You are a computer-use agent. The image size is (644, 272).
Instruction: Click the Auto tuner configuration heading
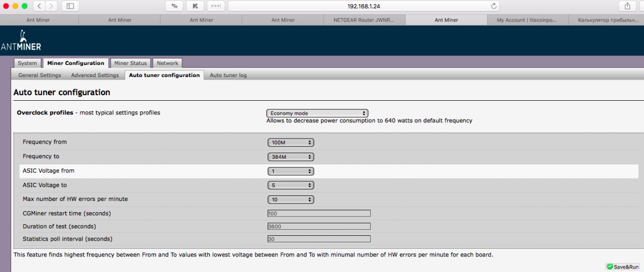61,93
